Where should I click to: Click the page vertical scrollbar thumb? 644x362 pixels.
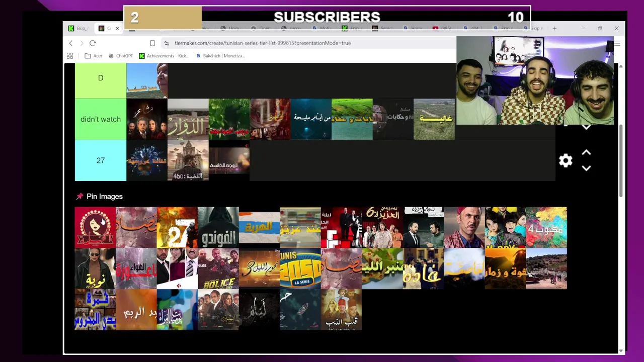pos(621,161)
